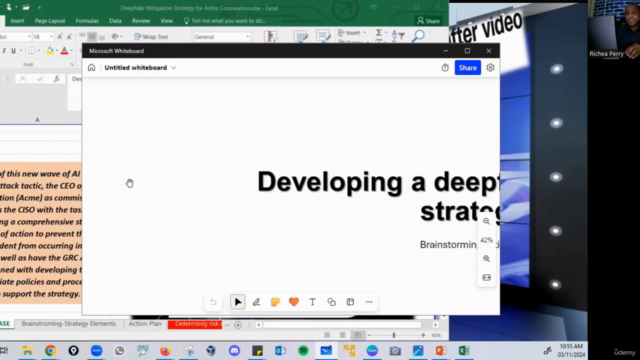Viewport: 640px width, 360px height.
Task: Switch to Action Plan sheet tab
Action: pyautogui.click(x=145, y=324)
